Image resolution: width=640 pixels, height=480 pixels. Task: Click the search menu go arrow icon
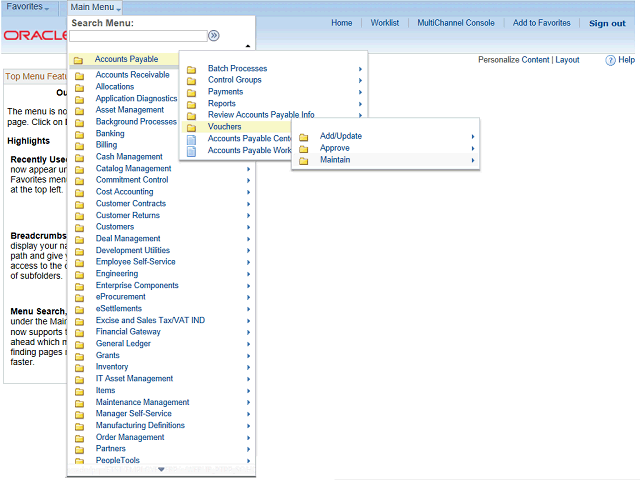(214, 36)
